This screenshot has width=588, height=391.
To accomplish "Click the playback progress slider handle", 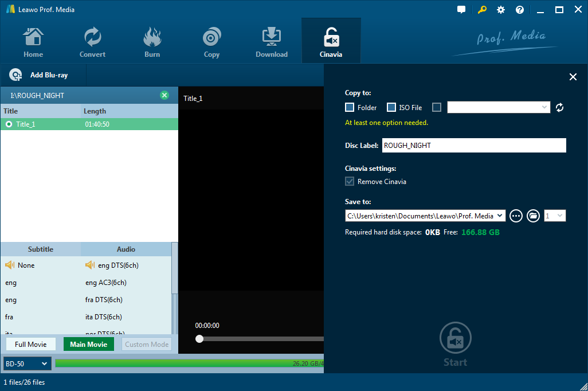I will click(199, 339).
